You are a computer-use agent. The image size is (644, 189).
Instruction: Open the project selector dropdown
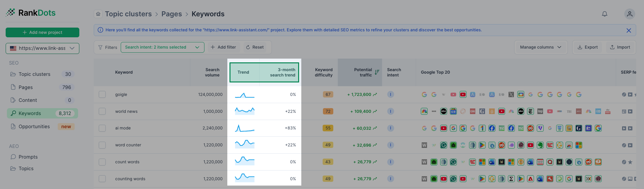pyautogui.click(x=42, y=48)
